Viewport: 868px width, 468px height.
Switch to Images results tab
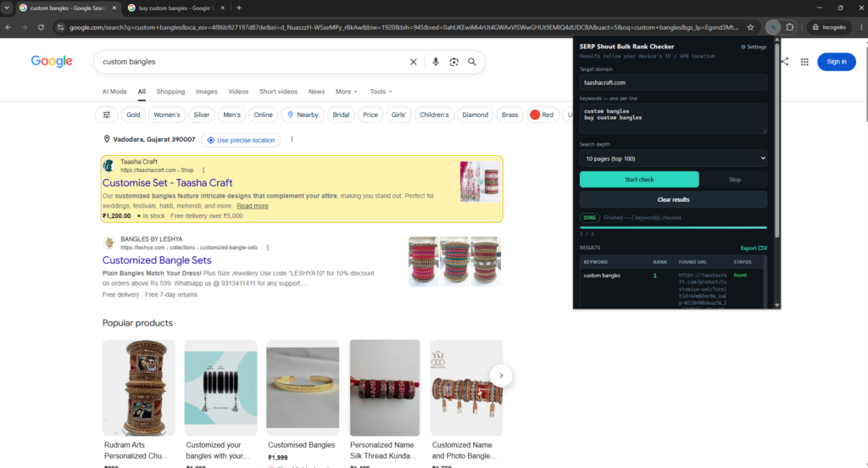point(207,92)
